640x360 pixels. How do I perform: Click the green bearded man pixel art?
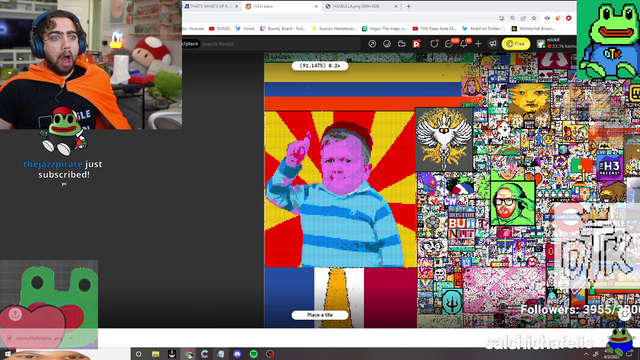click(513, 203)
